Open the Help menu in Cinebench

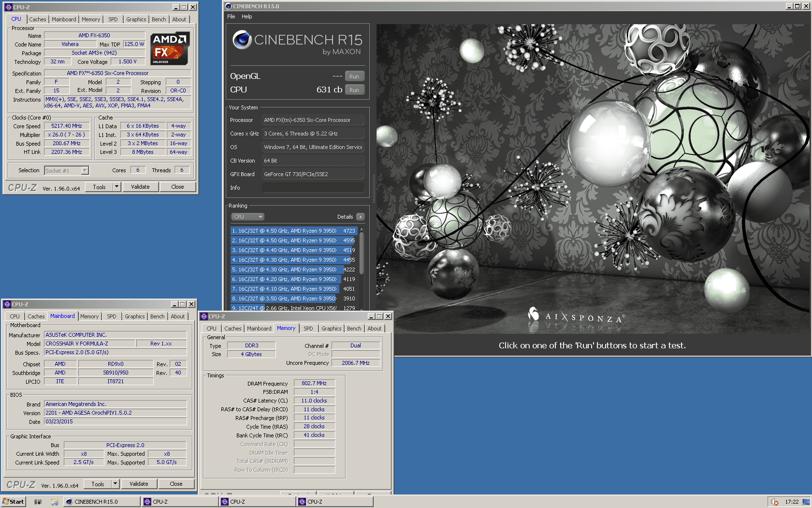tap(246, 16)
